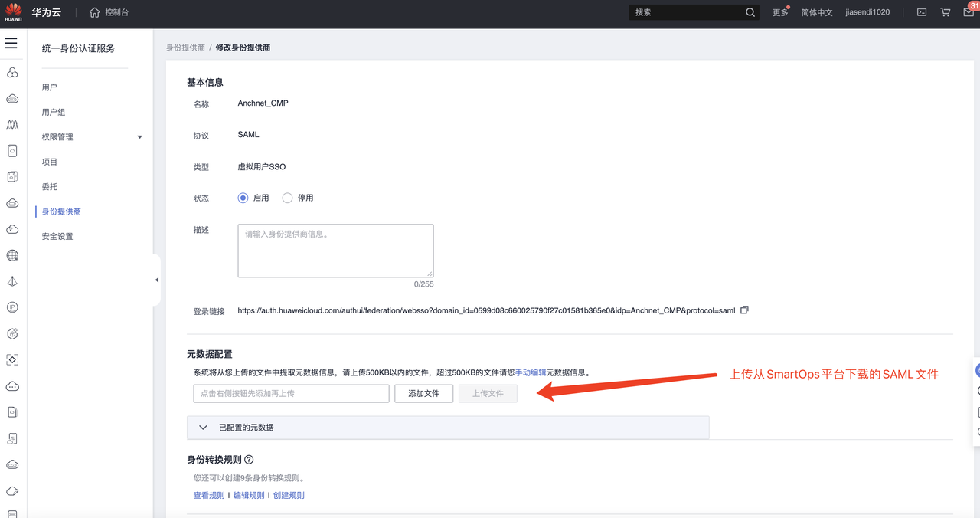Open 委托 in the sidebar
This screenshot has height=518, width=980.
pyautogui.click(x=50, y=186)
